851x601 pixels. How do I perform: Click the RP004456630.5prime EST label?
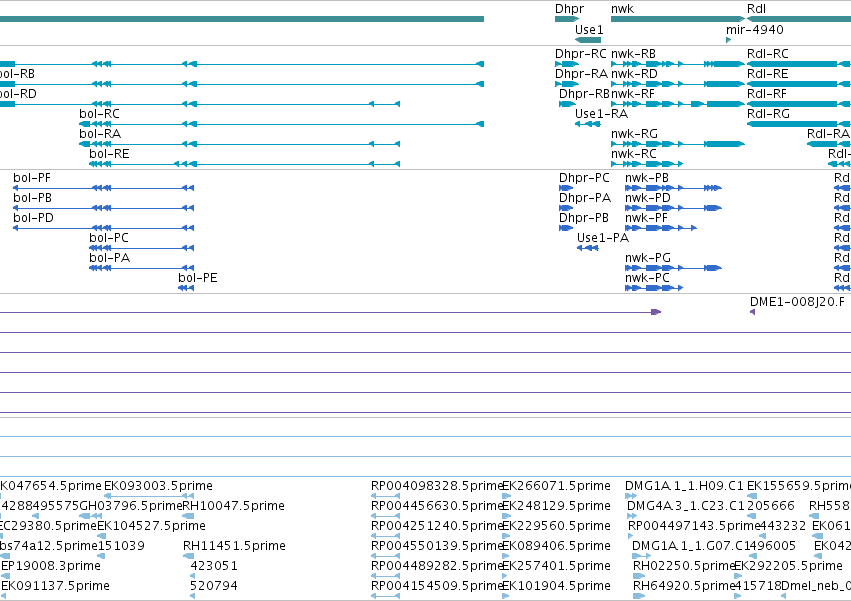pos(436,505)
